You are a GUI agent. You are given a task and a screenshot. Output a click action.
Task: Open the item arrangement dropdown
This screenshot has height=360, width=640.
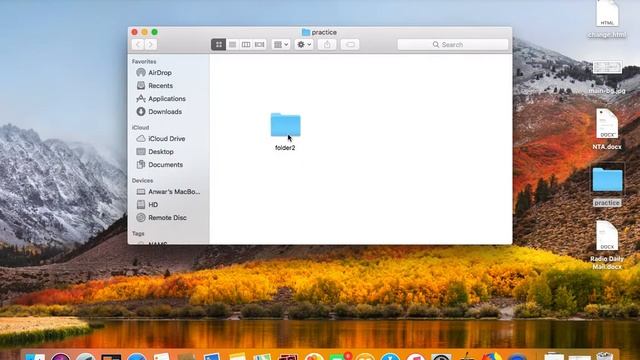(280, 44)
